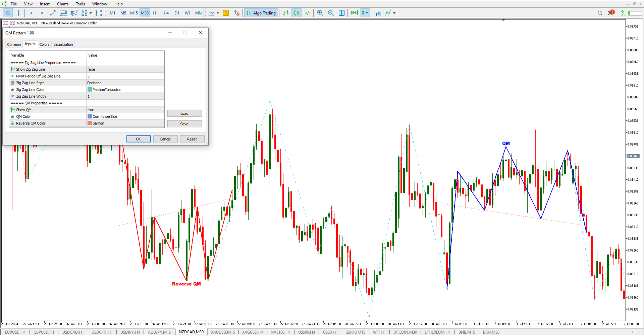Open Show Zig Zag Line value false
This screenshot has height=336, width=644.
(x=125, y=69)
